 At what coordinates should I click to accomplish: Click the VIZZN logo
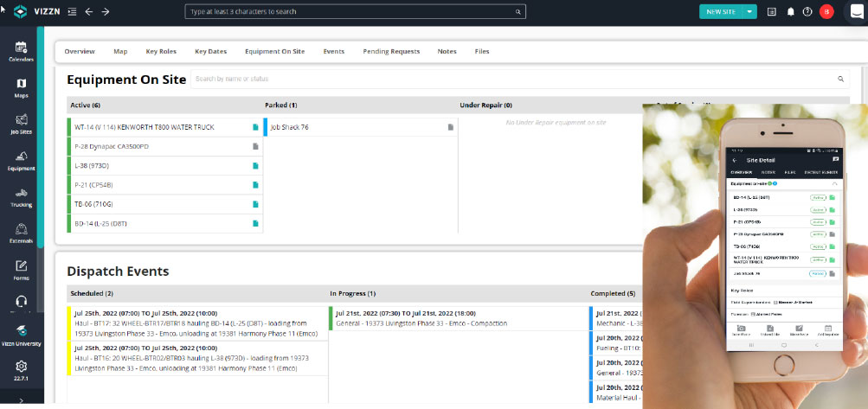pyautogui.click(x=35, y=11)
